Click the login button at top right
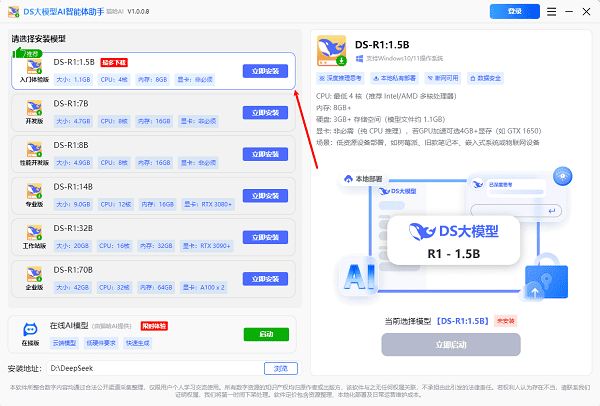Viewport: 600px width, 406px height. 515,11
